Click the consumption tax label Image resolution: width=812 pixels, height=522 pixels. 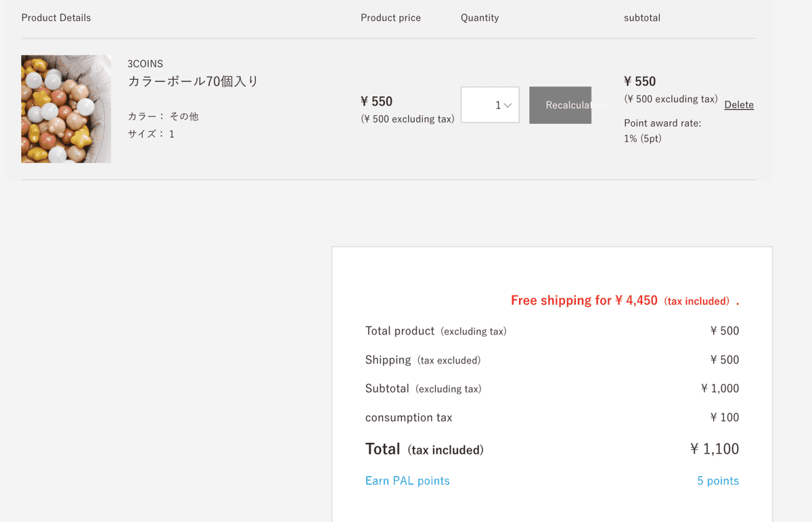[x=409, y=417]
